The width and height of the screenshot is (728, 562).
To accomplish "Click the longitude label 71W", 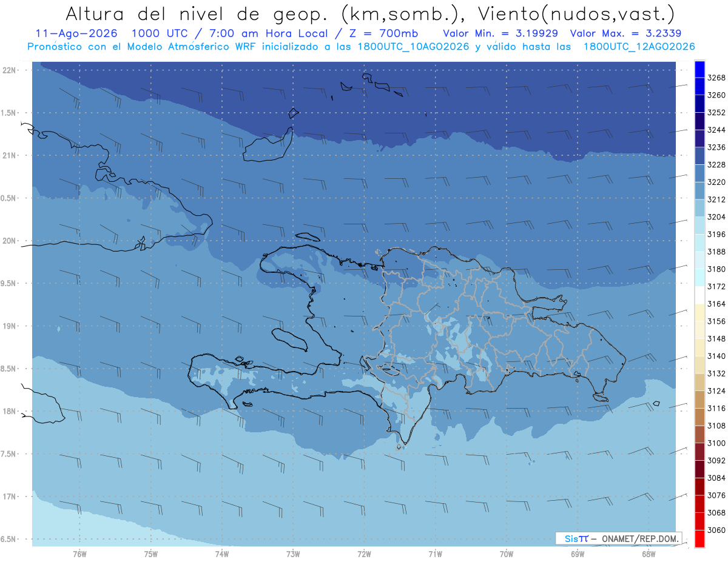I will click(x=435, y=554).
